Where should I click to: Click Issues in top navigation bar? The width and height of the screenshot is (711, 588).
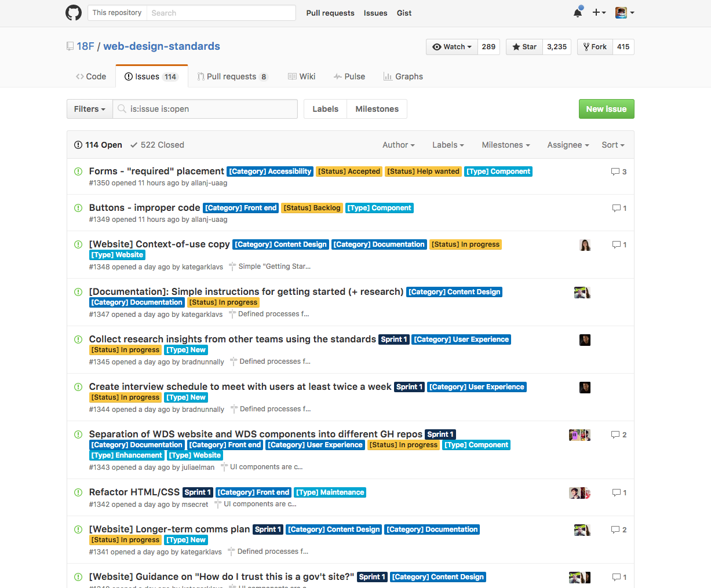coord(375,13)
